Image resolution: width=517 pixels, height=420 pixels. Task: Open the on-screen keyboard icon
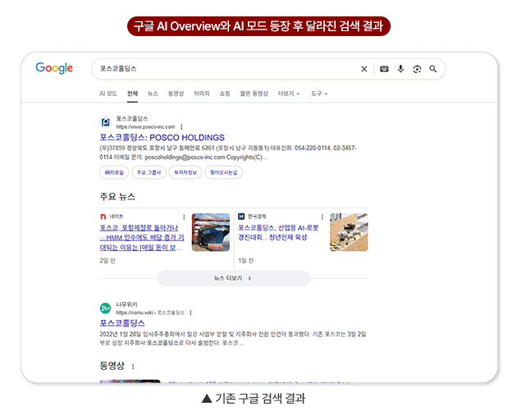(384, 69)
